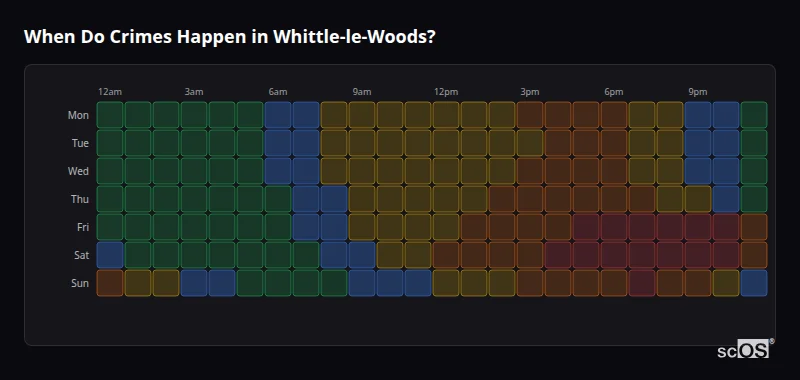Select the orange Thursday 6pm cell
This screenshot has width=800, height=380.
[614, 199]
